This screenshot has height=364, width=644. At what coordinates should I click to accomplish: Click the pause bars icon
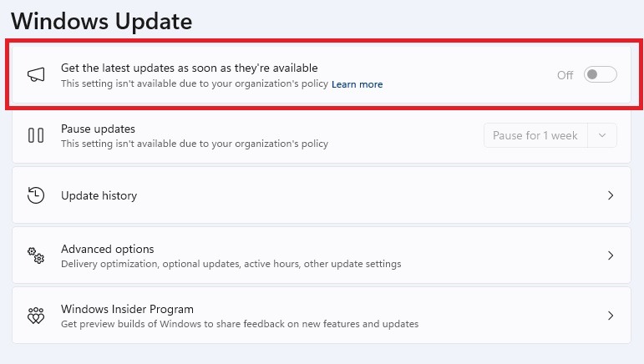click(36, 135)
